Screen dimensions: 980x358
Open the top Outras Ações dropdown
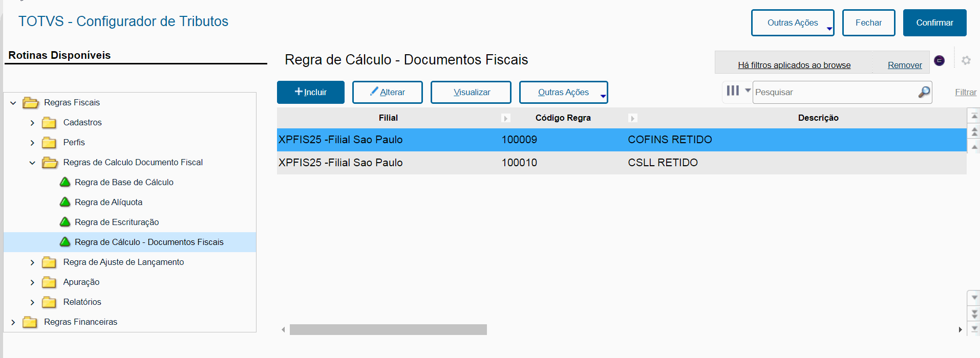point(792,23)
